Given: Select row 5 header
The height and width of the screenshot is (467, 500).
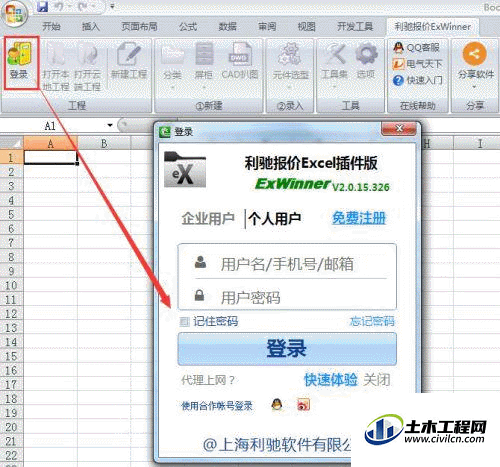Looking at the screenshot, I should (x=11, y=214).
